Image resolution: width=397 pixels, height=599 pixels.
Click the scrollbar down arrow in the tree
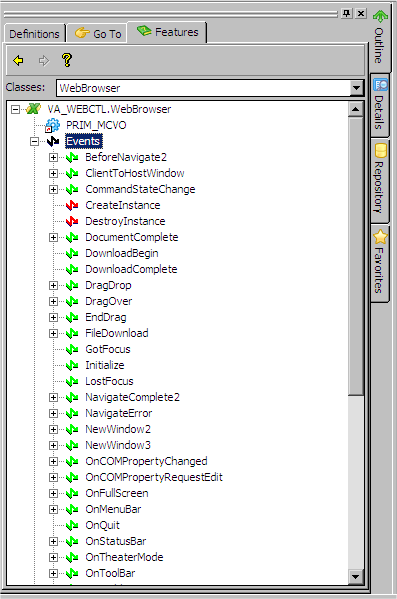[356, 576]
